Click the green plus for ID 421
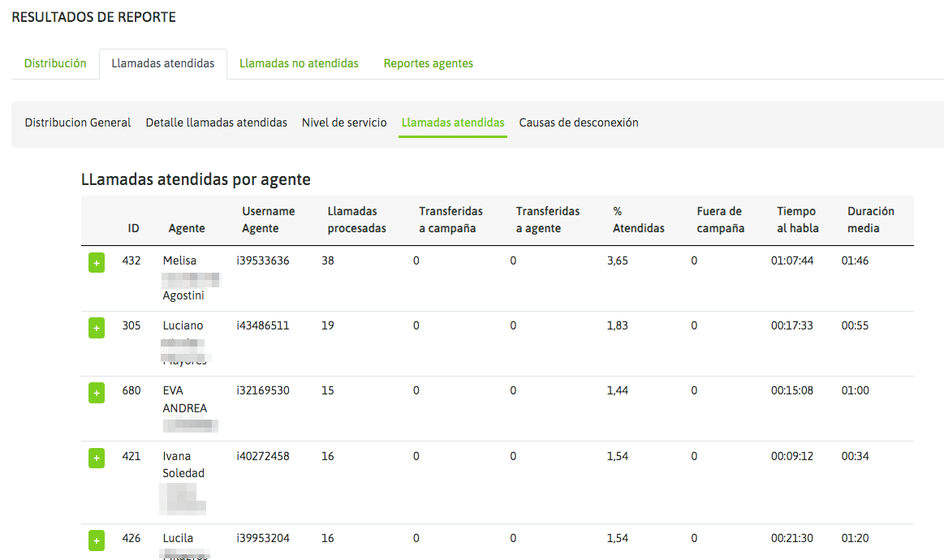The width and height of the screenshot is (944, 560). (96, 459)
